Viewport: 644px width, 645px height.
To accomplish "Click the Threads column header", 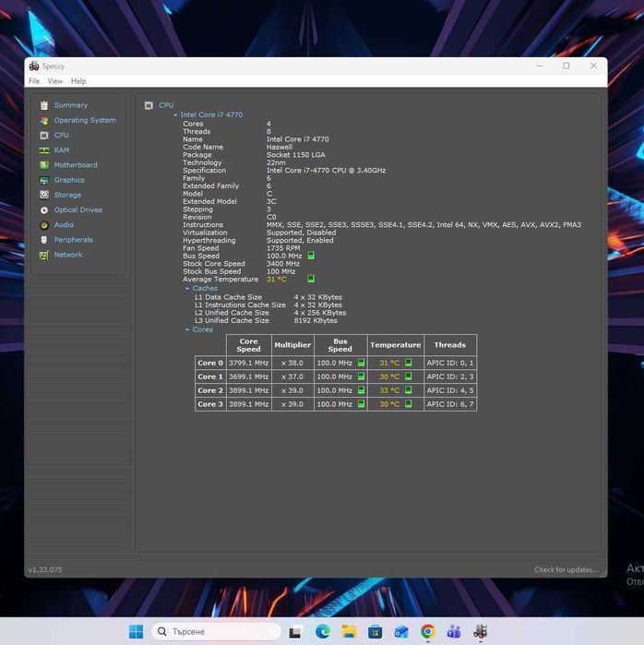I will coord(450,345).
